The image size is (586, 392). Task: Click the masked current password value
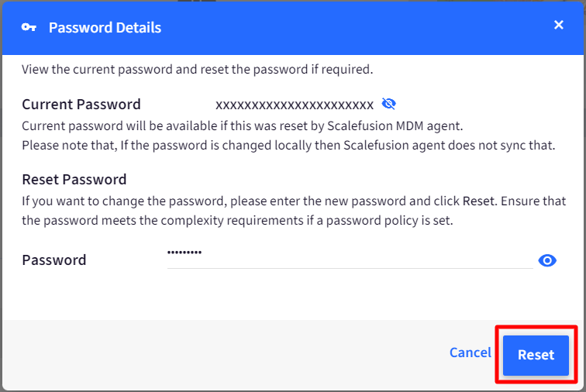(295, 105)
